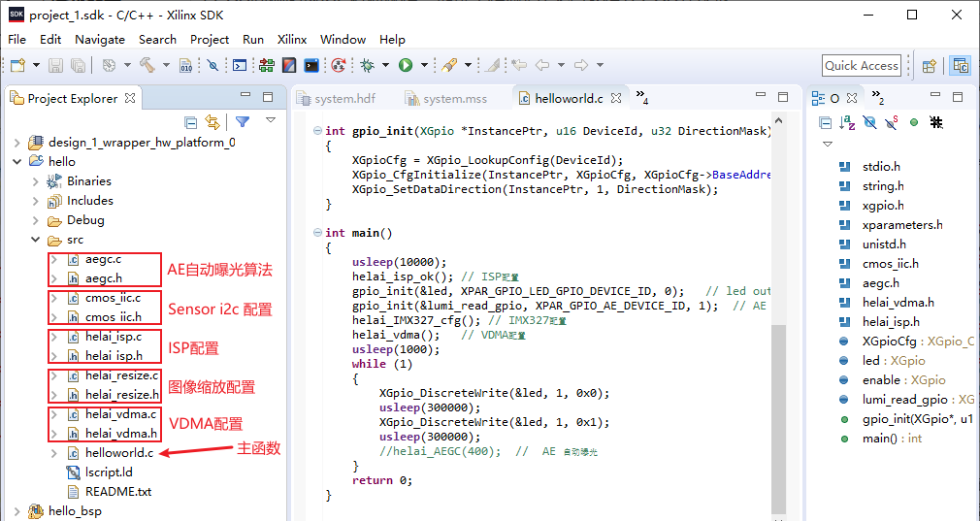
Task: Select helloworld.c in Project Explorer
Action: (119, 453)
